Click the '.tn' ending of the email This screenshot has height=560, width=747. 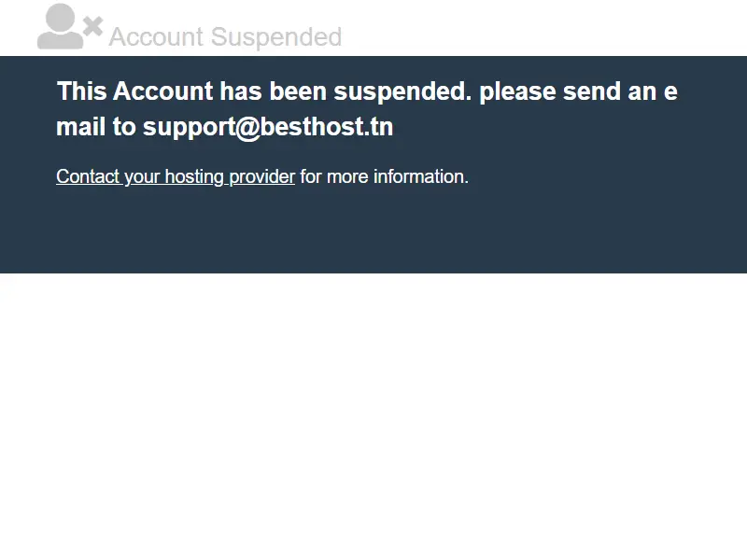coord(379,127)
